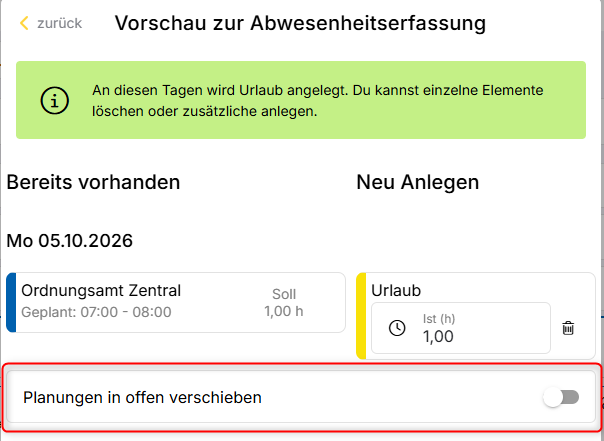Click the green Urlaub info banner text
The height and width of the screenshot is (441, 604).
(x=317, y=101)
